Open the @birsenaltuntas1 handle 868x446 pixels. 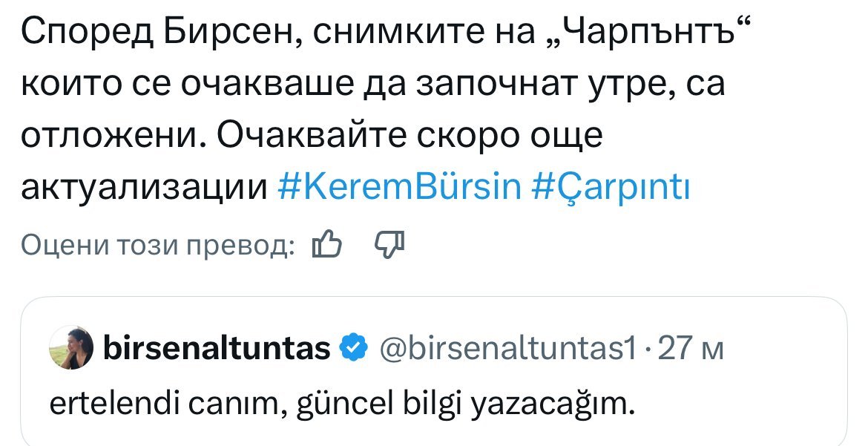point(508,347)
